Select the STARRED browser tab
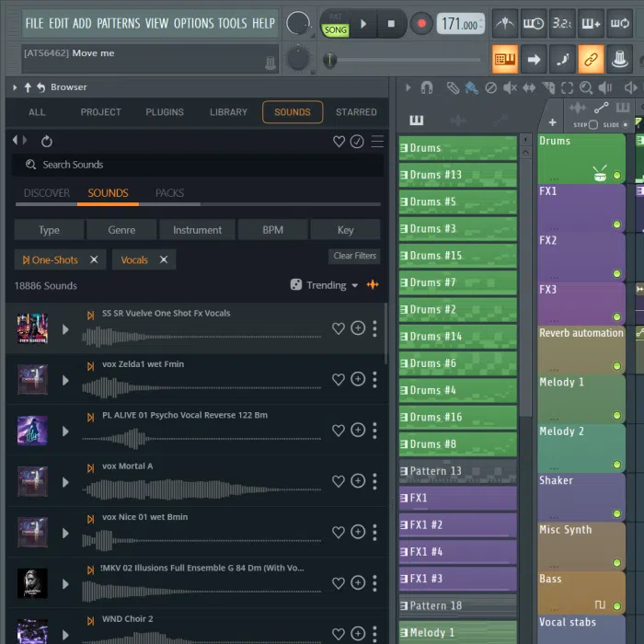This screenshot has width=644, height=644. (x=356, y=112)
